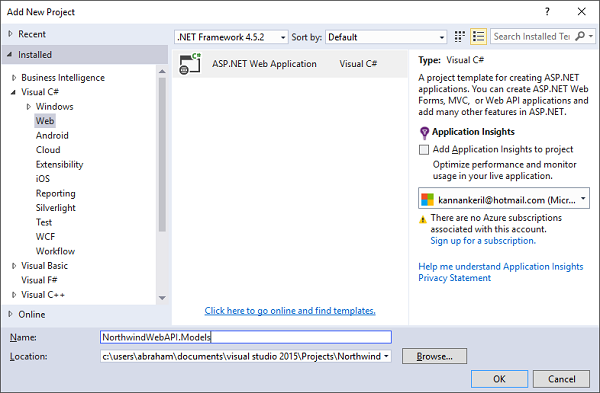The height and width of the screenshot is (393, 600).
Task: Select the iOS category
Action: (x=43, y=179)
